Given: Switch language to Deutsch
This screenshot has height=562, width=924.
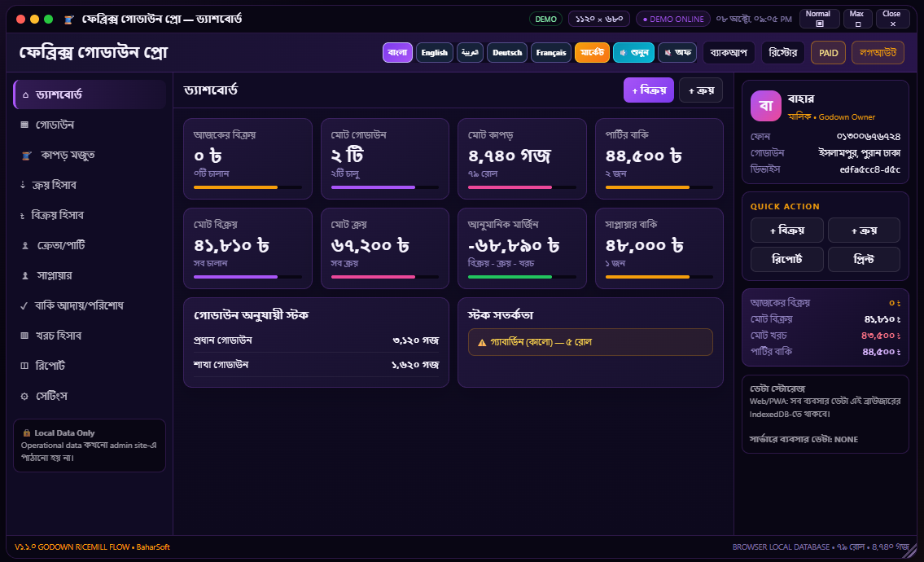Looking at the screenshot, I should 507,52.
